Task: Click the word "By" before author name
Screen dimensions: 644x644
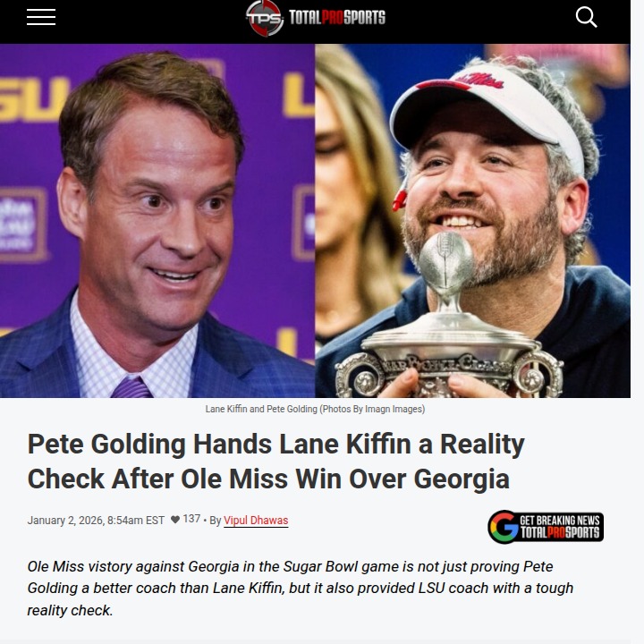Action: [216, 521]
